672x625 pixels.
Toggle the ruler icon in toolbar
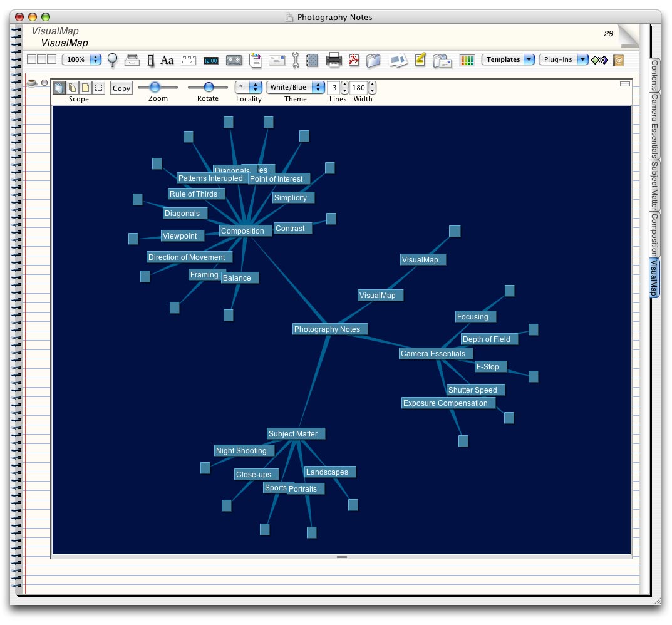(x=188, y=60)
